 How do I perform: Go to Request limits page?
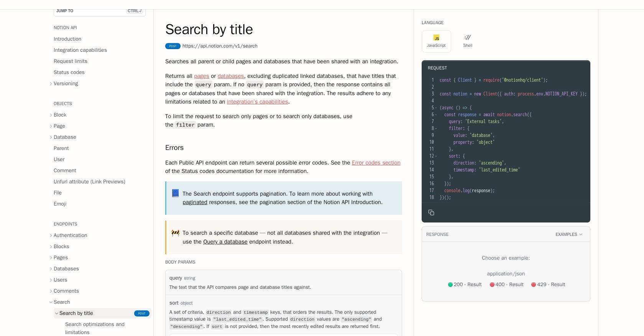click(71, 61)
